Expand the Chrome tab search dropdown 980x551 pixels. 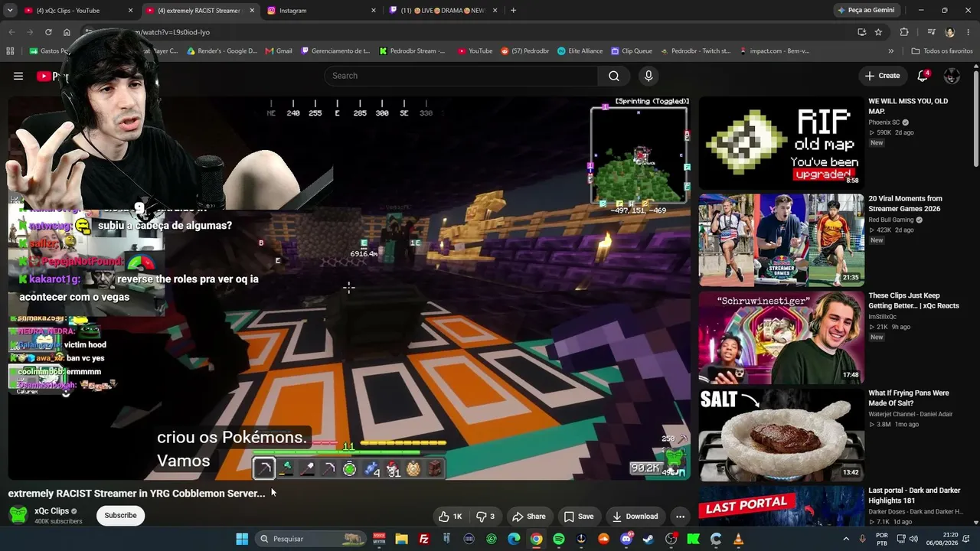click(10, 11)
